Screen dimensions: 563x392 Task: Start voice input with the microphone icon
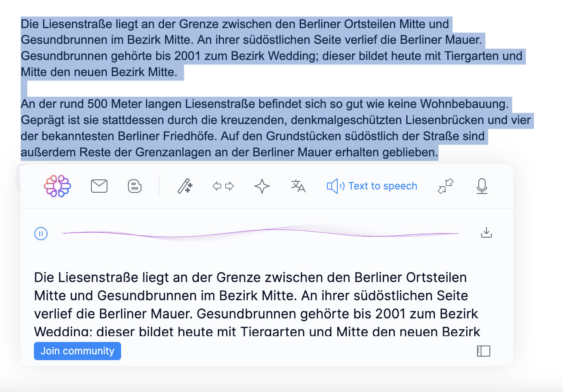tap(482, 186)
